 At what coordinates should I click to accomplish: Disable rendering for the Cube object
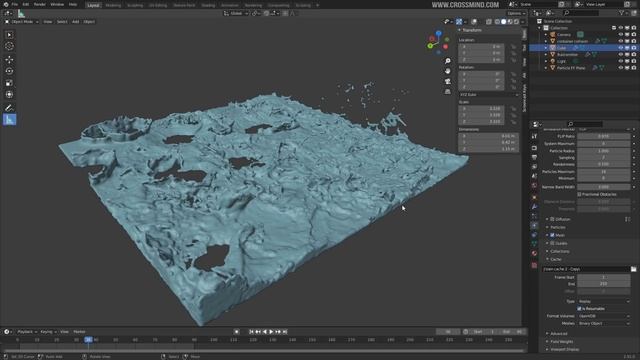pos(633,48)
